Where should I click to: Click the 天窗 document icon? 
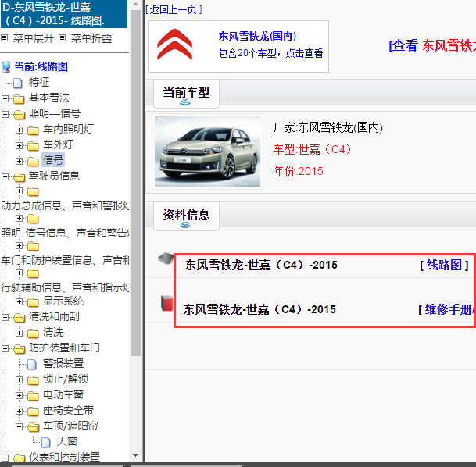(x=46, y=442)
